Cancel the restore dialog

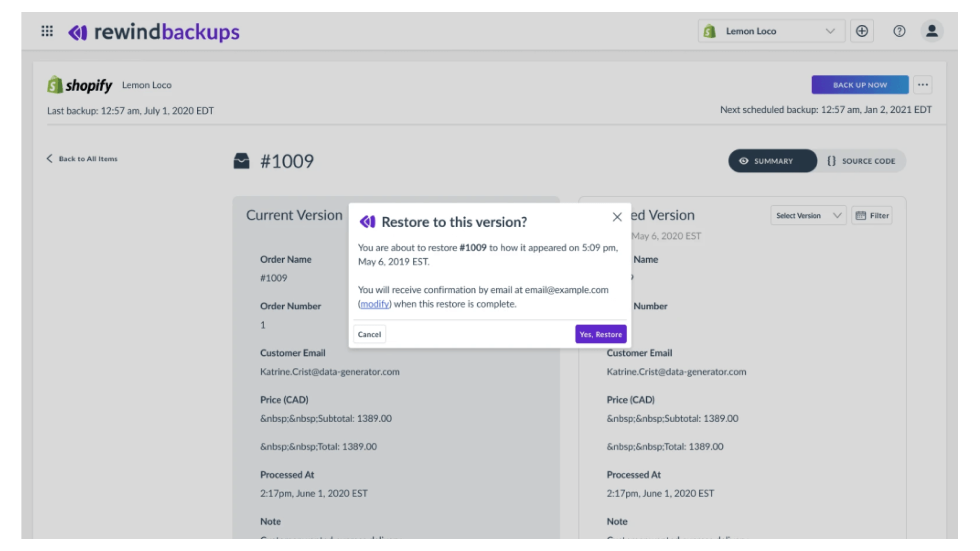click(370, 334)
